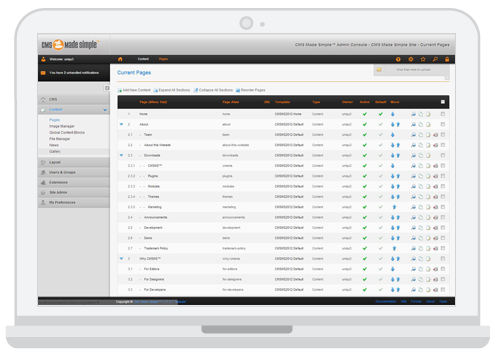Select Pages in the sidebar submenu

55,120
